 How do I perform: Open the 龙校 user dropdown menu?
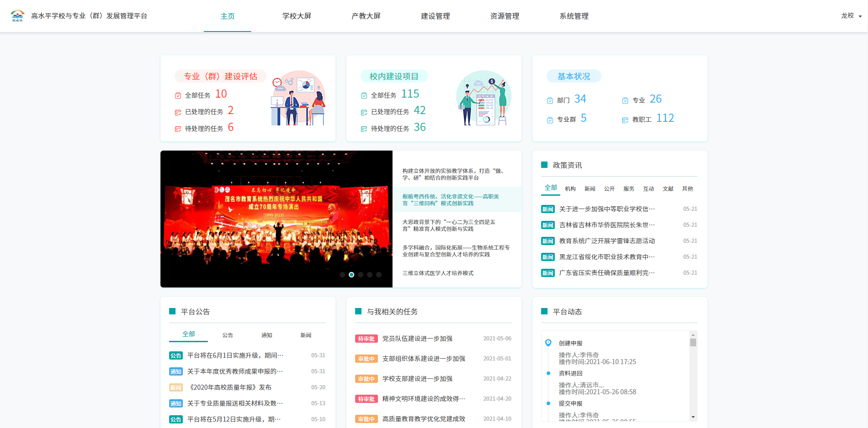(x=851, y=16)
